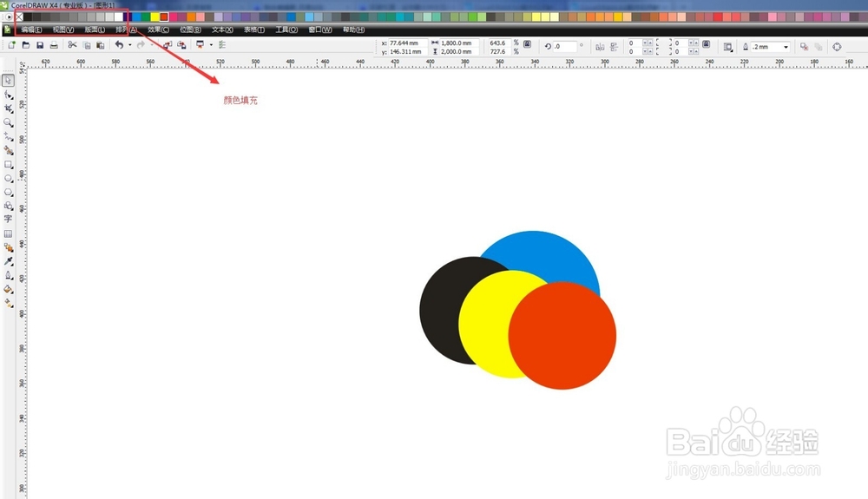Select the red circle on canvas

click(562, 336)
